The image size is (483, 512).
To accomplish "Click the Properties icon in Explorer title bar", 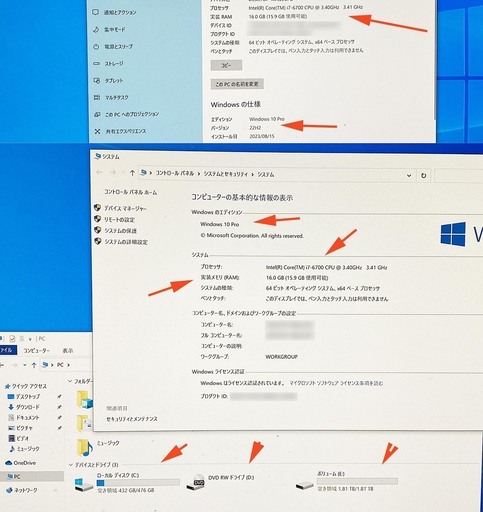I will [12, 339].
